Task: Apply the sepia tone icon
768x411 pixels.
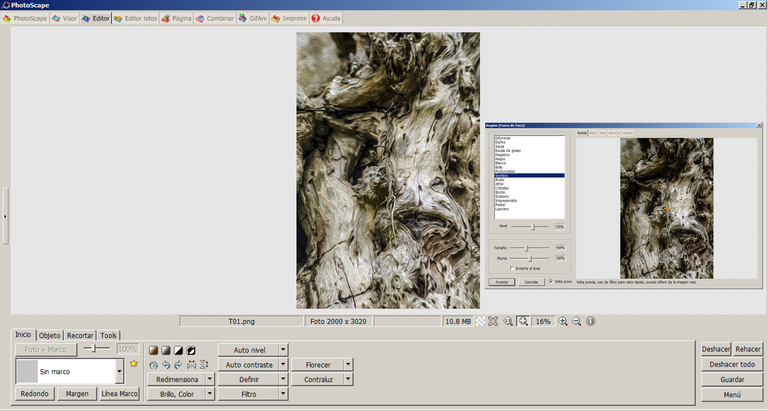Action: (x=153, y=350)
